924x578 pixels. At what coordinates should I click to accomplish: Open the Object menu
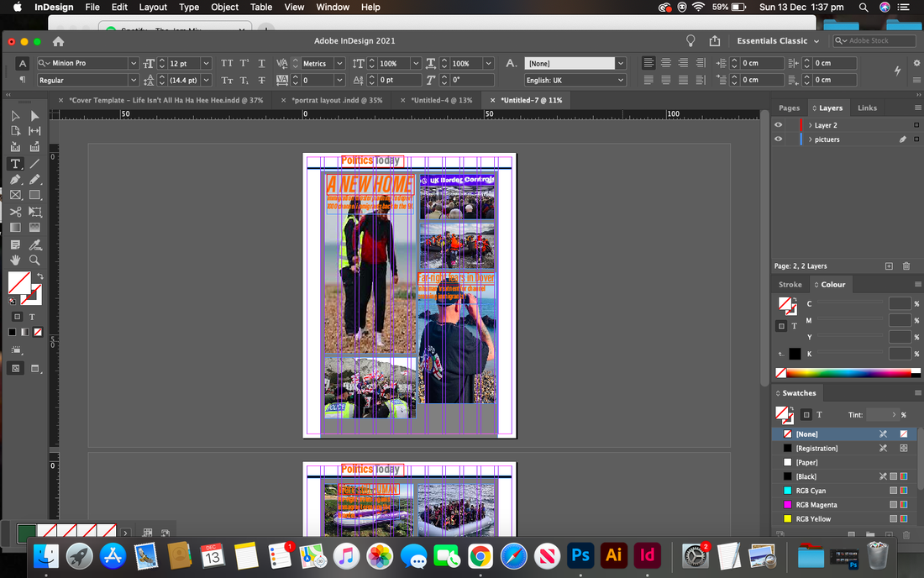tap(224, 7)
